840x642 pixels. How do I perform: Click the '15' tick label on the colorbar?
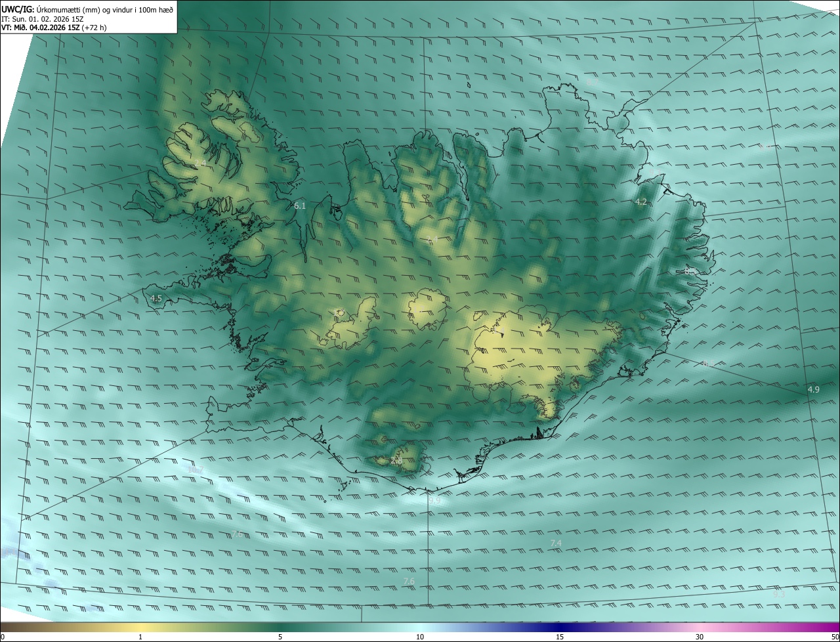coord(560,637)
